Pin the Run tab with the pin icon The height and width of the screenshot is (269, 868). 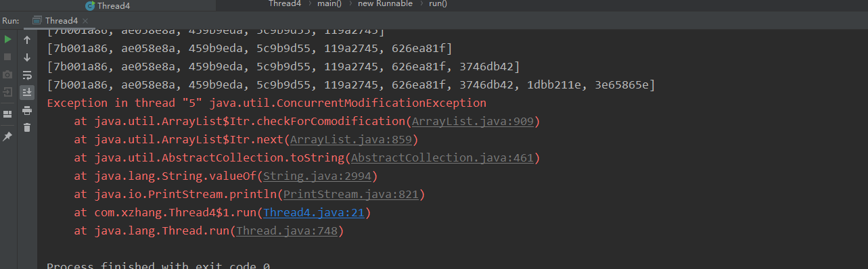pyautogui.click(x=7, y=137)
